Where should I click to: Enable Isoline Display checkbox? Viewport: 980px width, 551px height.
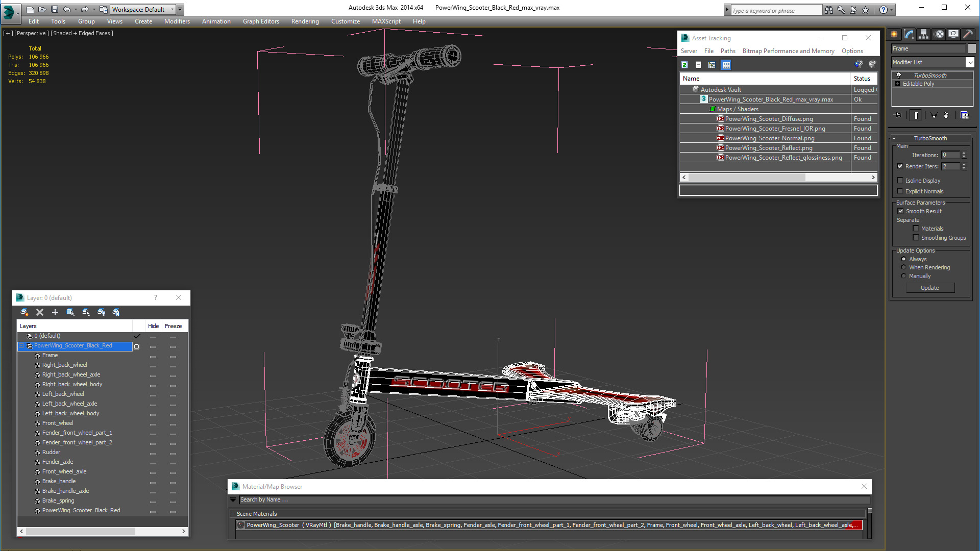[x=900, y=180]
